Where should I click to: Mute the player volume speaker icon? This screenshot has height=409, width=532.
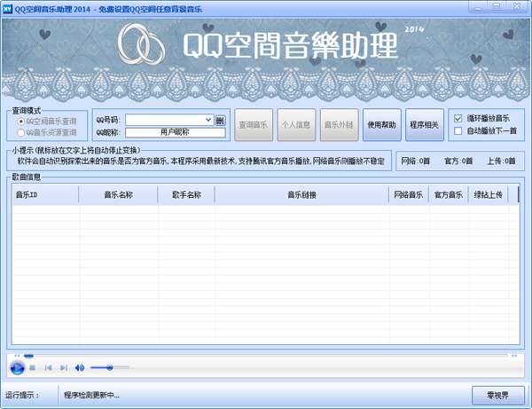[79, 367]
